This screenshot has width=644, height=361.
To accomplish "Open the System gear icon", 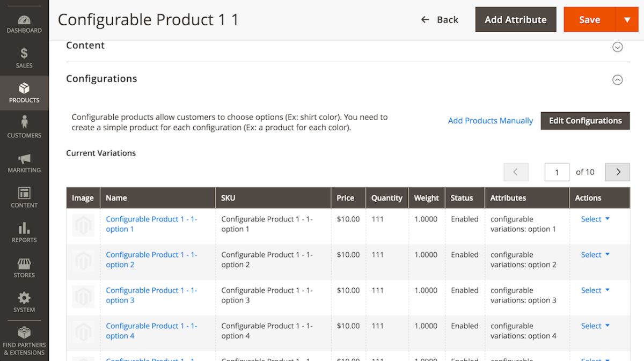I will pos(24,298).
